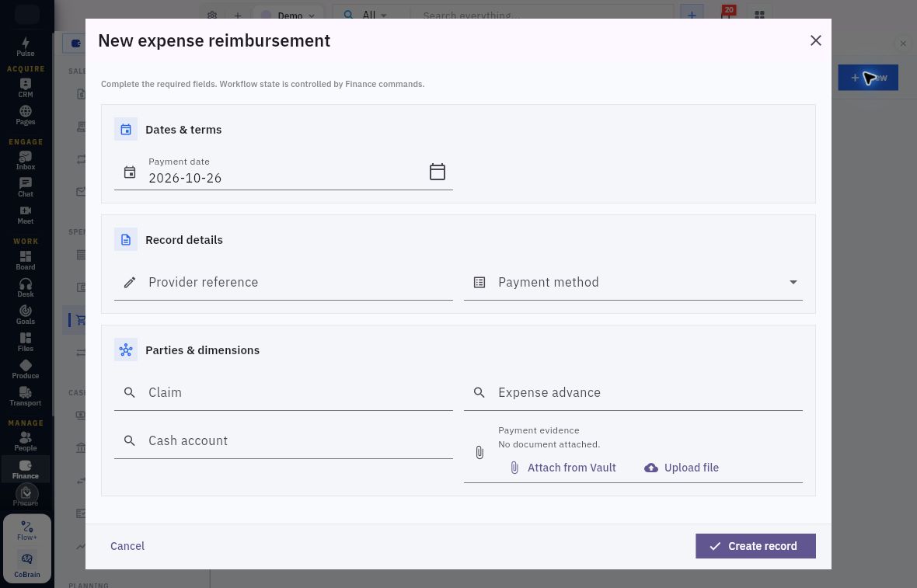This screenshot has height=588, width=917.
Task: Click the Create record button
Action: tap(755, 546)
